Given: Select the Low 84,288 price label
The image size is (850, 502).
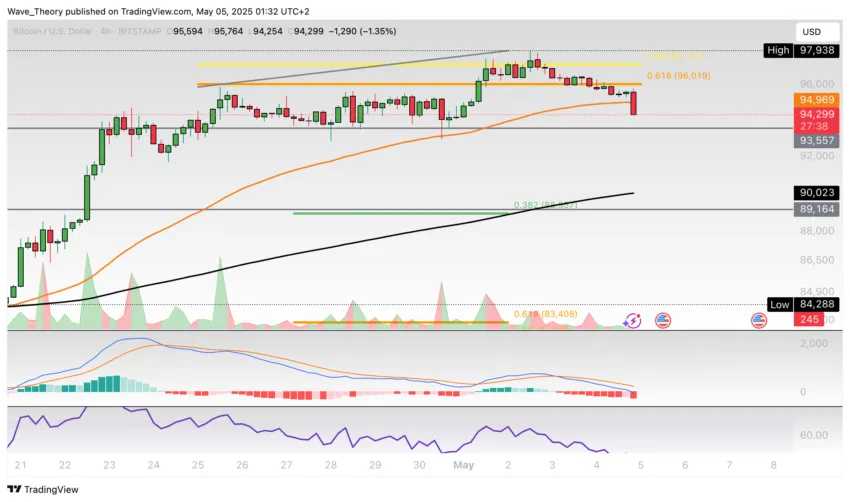Looking at the screenshot, I should pos(803,304).
